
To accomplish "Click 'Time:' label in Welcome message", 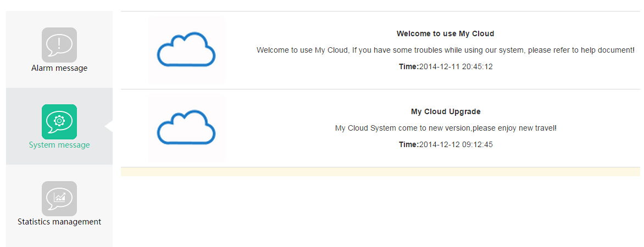I will point(409,66).
